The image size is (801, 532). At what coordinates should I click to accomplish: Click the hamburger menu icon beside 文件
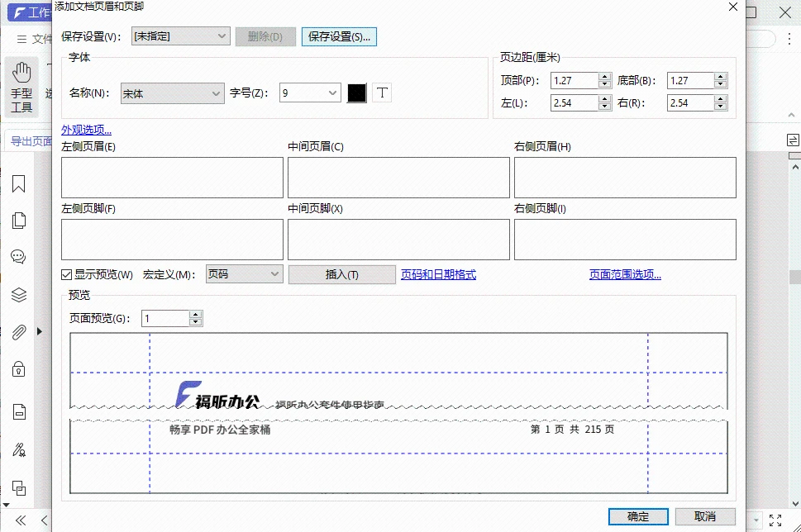point(21,40)
